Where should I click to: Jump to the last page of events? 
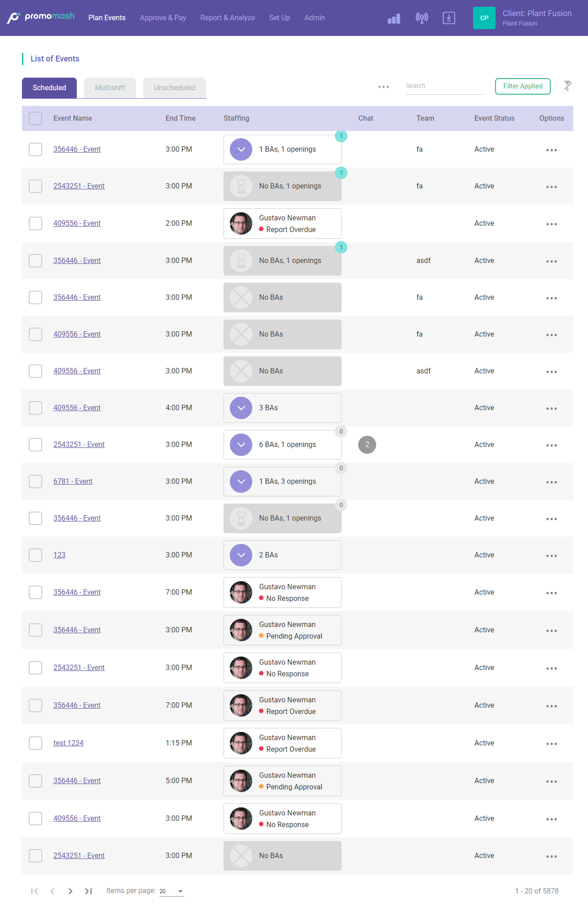pos(88,891)
